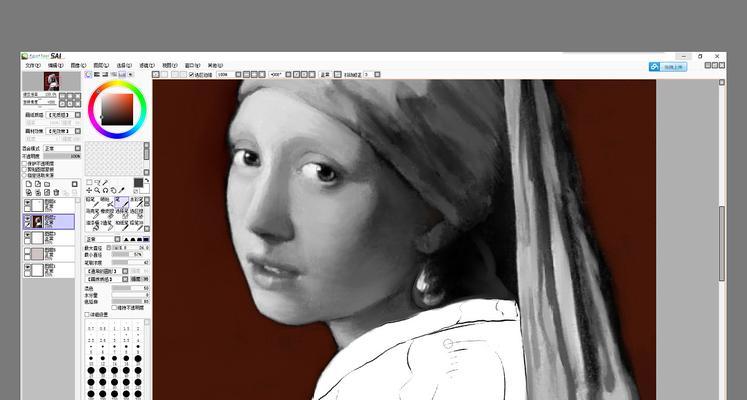This screenshot has width=747, height=400.
Task: Delete the layer with the trash icon
Action: (x=56, y=192)
